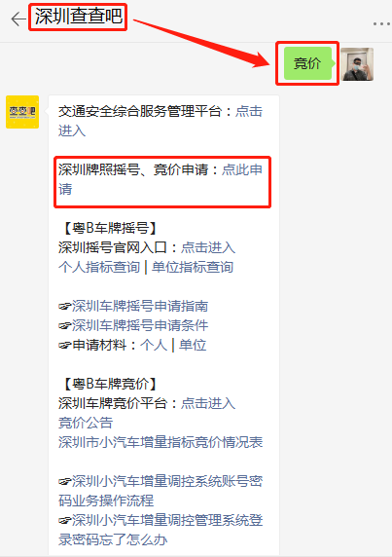Open 深圳车牌竞价平台 点击进入 link
This screenshot has height=557, width=392.
point(208,403)
